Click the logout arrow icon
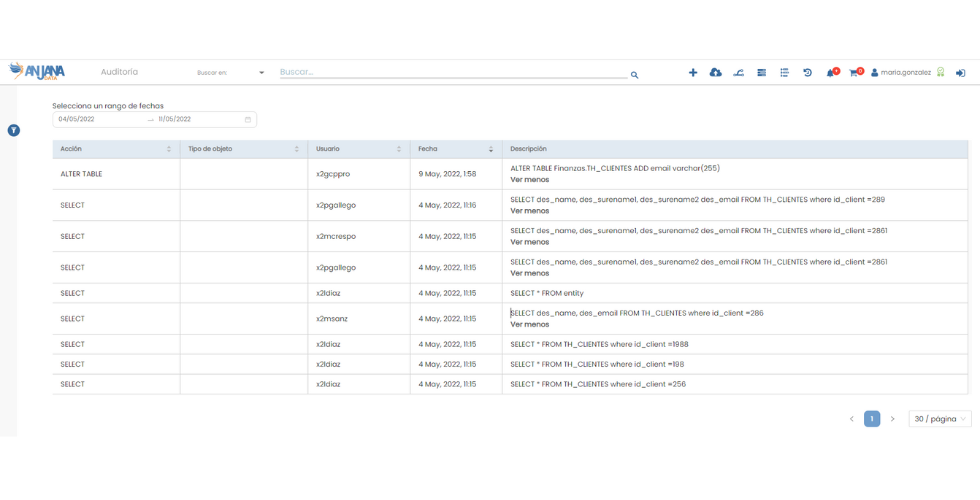This screenshot has width=980, height=500. coord(960,73)
